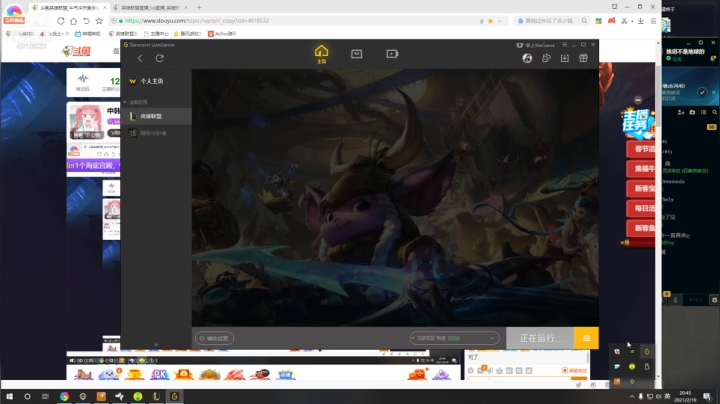This screenshot has height=404, width=720.
Task: Click the PK gift icon in gift bar
Action: tap(160, 374)
